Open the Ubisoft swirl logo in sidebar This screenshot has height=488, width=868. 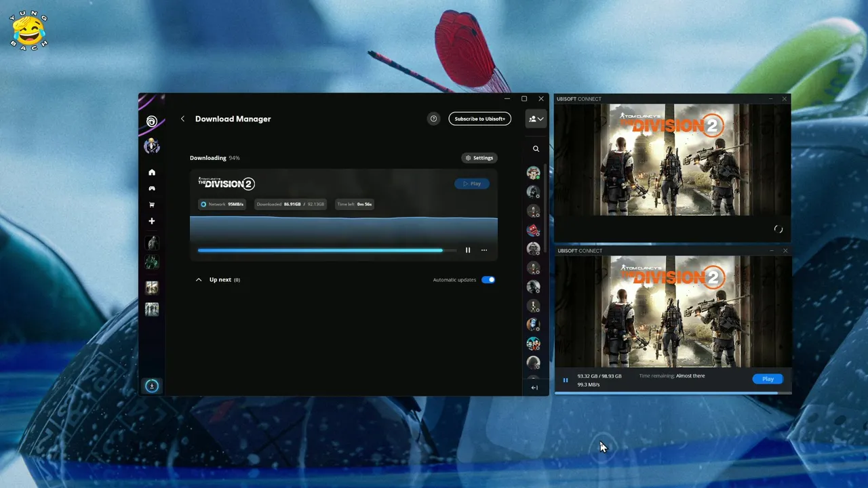pos(152,121)
